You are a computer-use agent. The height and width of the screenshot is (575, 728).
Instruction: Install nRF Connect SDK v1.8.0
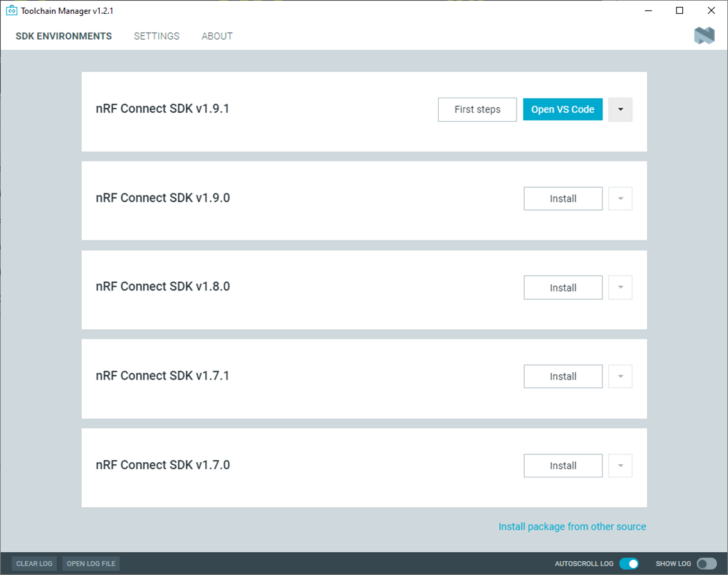(x=562, y=287)
